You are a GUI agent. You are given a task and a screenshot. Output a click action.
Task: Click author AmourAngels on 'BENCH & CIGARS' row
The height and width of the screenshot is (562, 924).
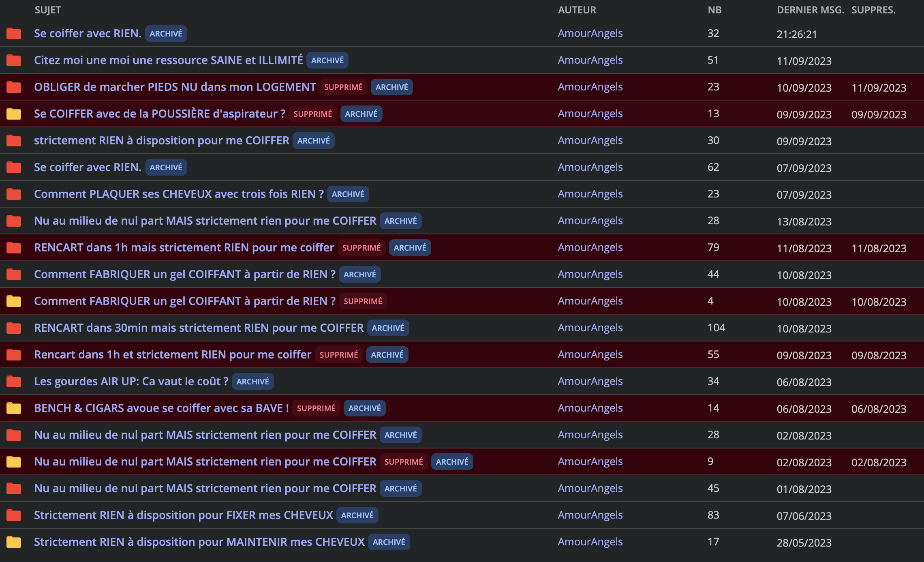(x=590, y=408)
